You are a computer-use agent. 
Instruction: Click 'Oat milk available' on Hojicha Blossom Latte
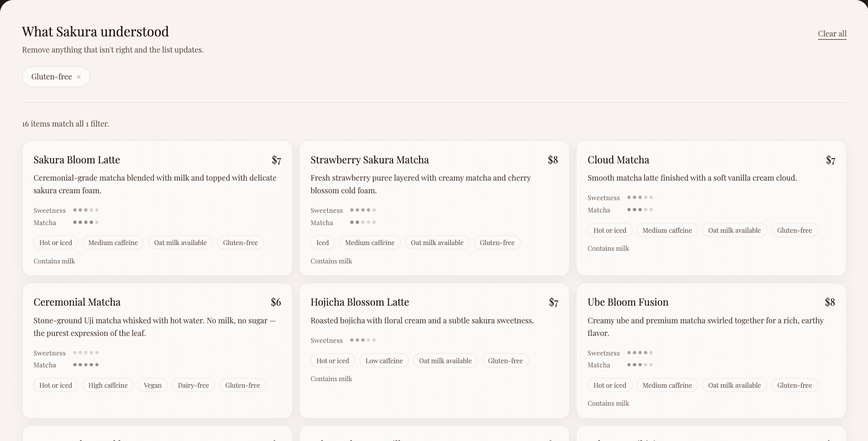[445, 361]
